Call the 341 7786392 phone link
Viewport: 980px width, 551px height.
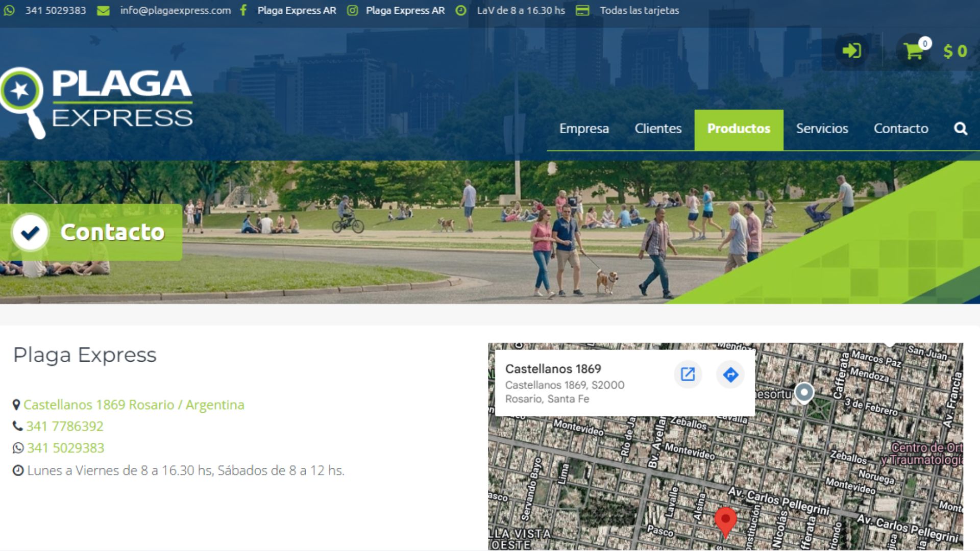65,427
